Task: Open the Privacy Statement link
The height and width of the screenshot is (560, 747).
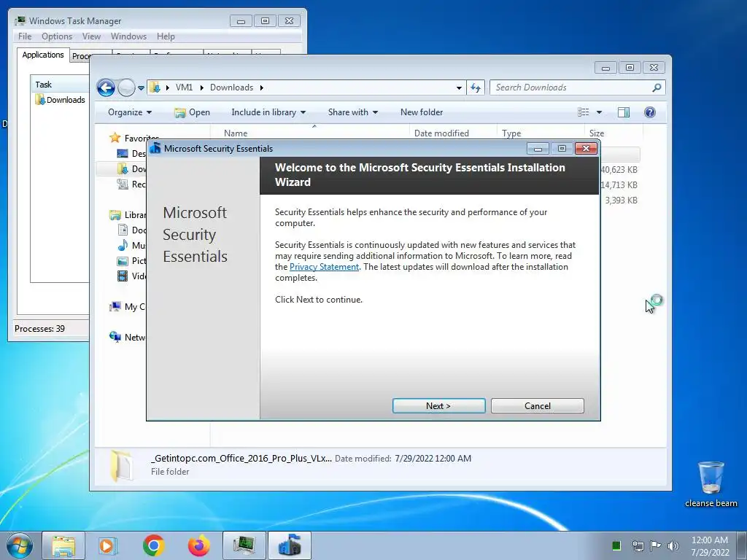Action: (x=324, y=267)
